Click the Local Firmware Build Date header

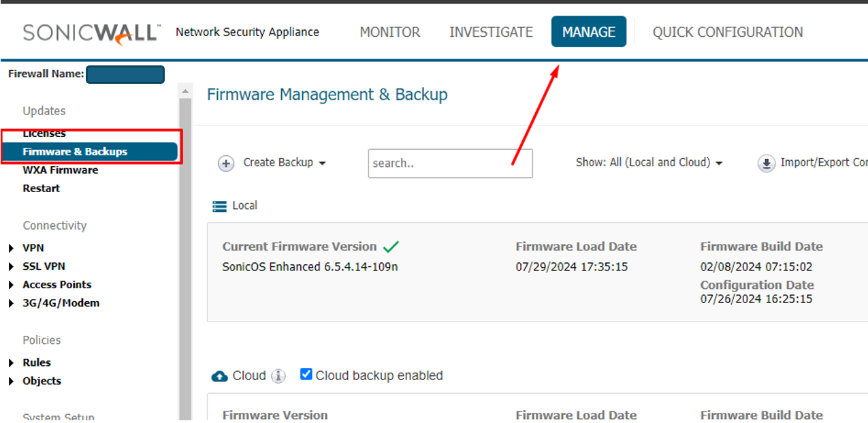[762, 247]
